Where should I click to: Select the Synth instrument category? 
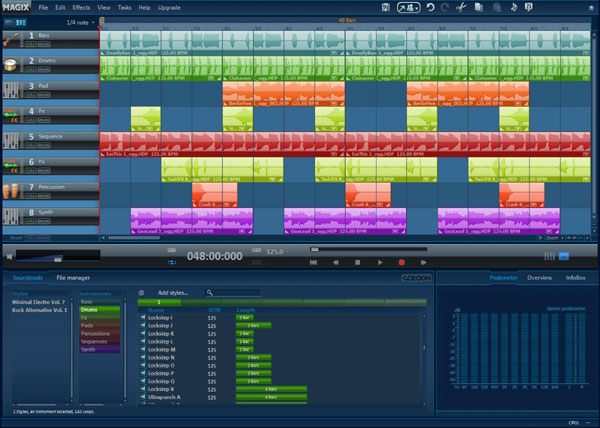coord(99,350)
